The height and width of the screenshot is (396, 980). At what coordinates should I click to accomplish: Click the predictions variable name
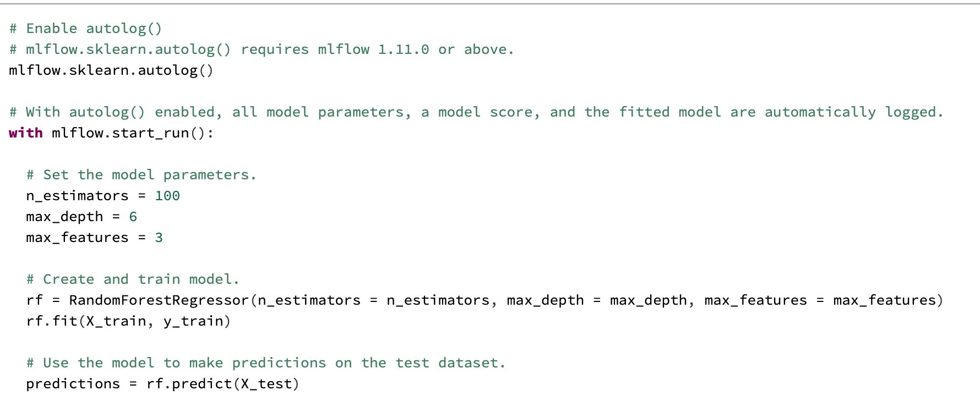pos(73,384)
